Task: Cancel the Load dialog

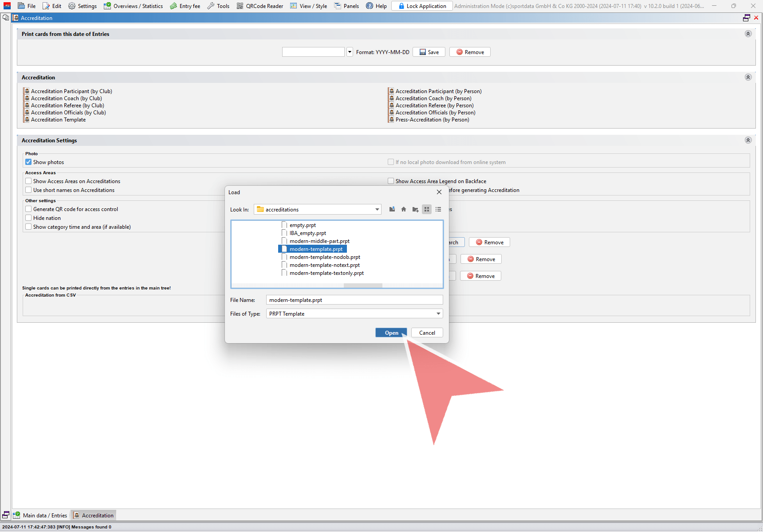Action: pos(427,333)
